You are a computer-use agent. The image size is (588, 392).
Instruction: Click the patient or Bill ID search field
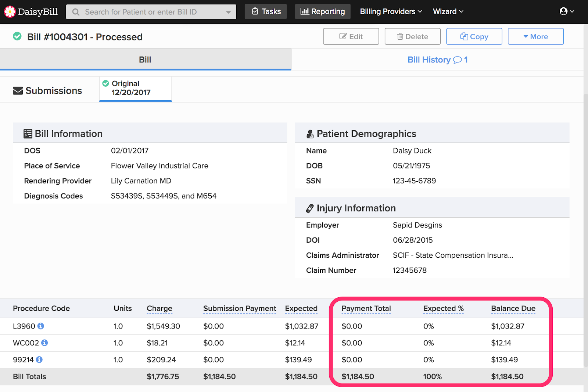tap(147, 12)
